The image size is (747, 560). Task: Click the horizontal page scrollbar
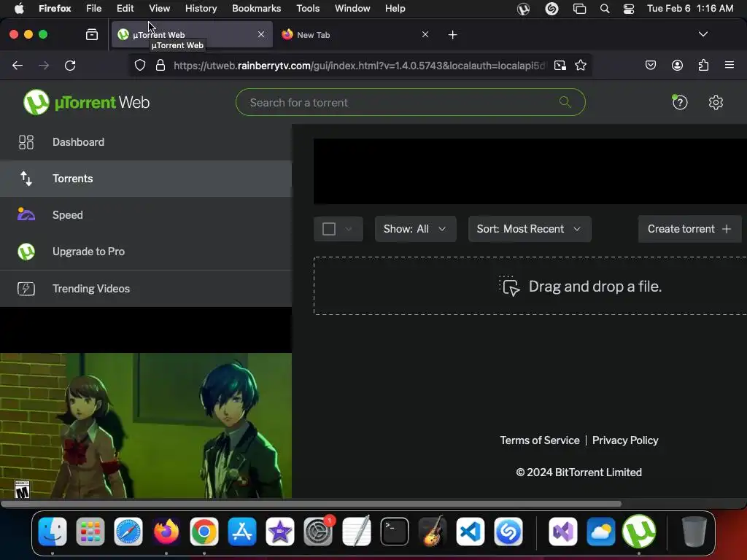click(311, 504)
